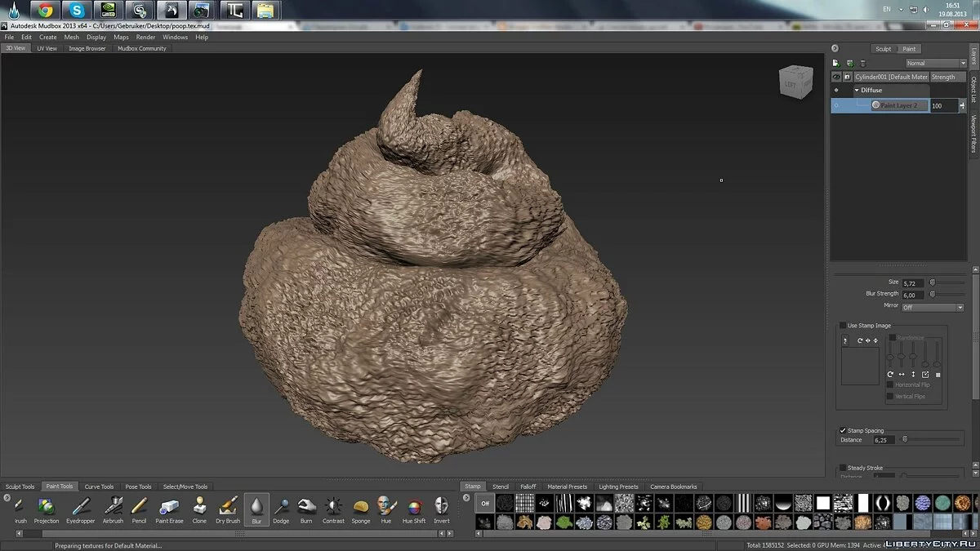Open the Mirror dropdown

[931, 307]
